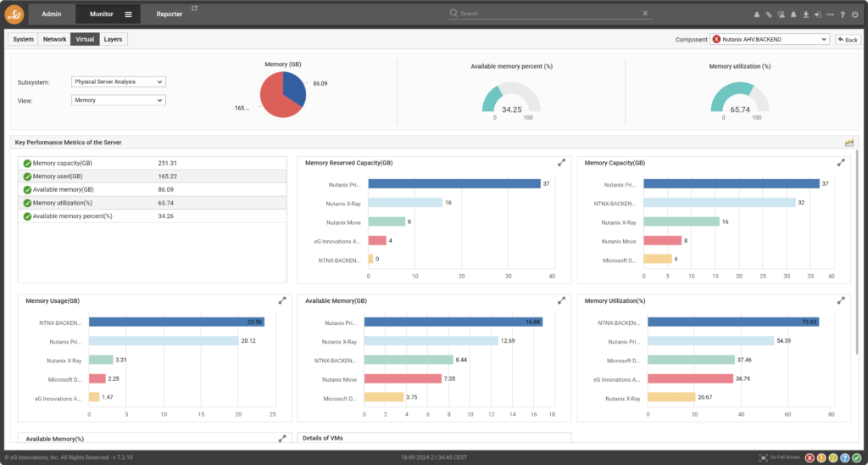Click the Go Full Screen link
Image resolution: width=868 pixels, height=465 pixels.
(784, 458)
